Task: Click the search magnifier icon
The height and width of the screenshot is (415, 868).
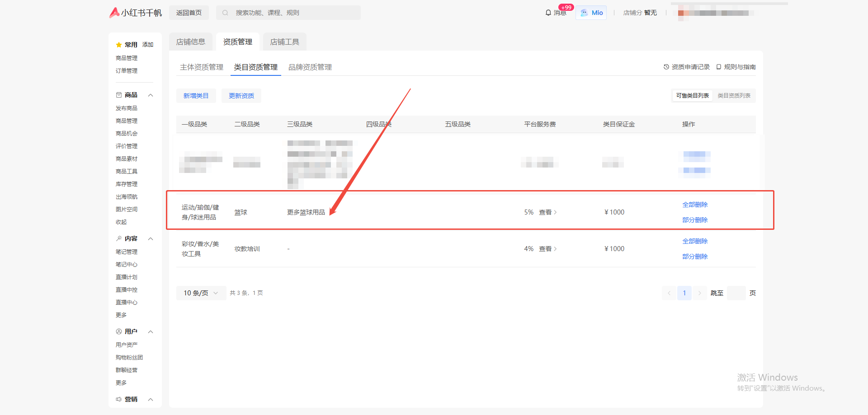Action: [x=225, y=13]
